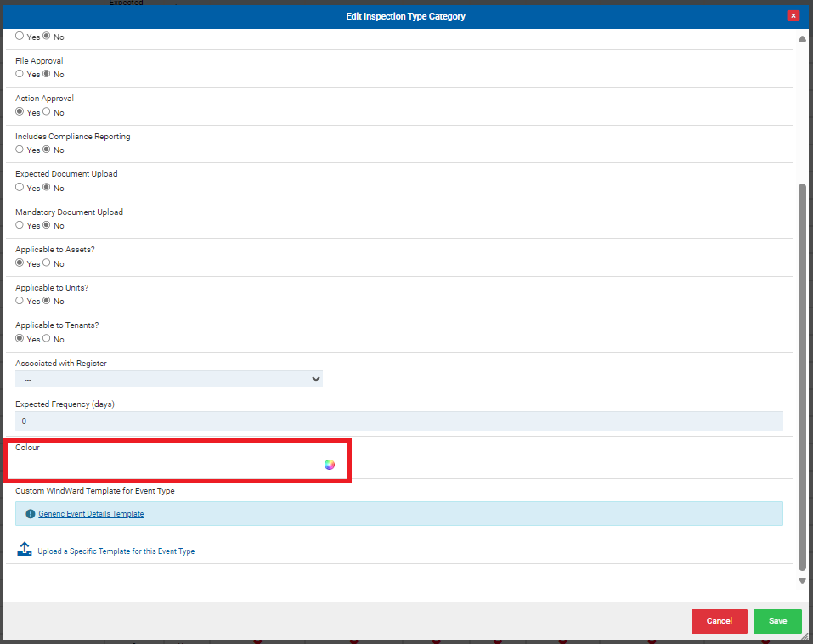The image size is (813, 644).
Task: Select No for Expected Document Upload
Action: click(47, 187)
